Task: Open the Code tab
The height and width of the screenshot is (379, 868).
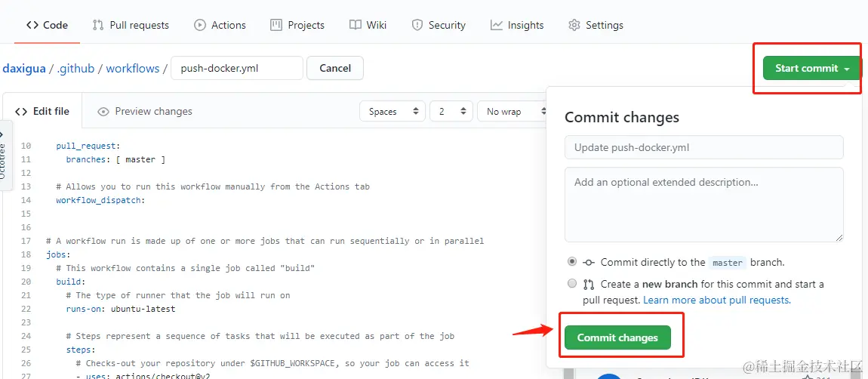Action: pyautogui.click(x=47, y=25)
